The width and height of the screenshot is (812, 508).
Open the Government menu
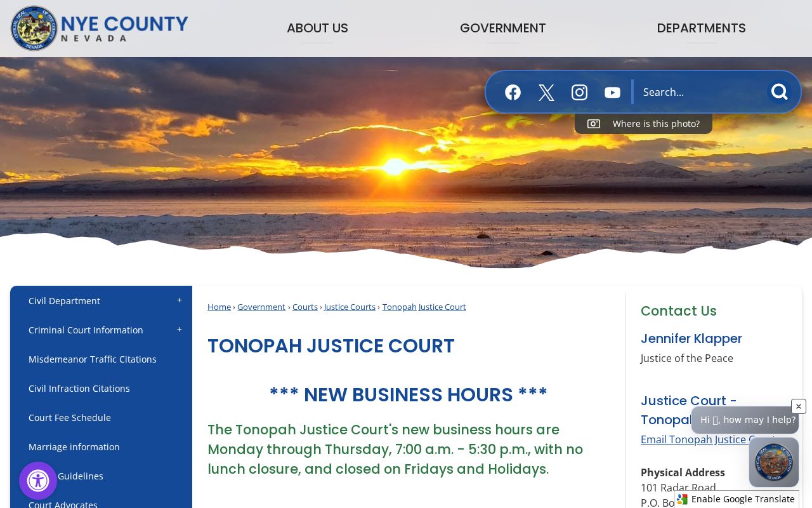[503, 28]
